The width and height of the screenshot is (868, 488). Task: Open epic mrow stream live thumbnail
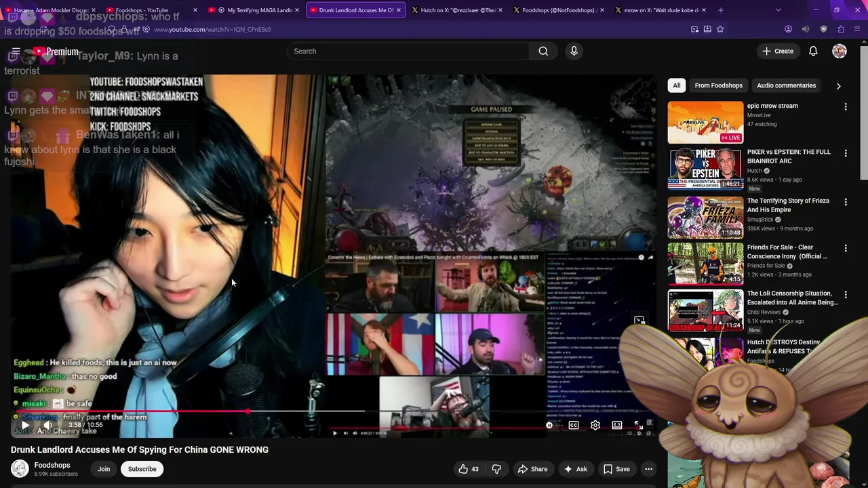[705, 123]
